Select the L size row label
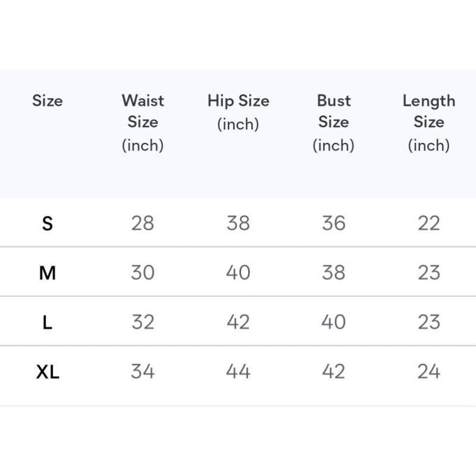 pyautogui.click(x=48, y=322)
